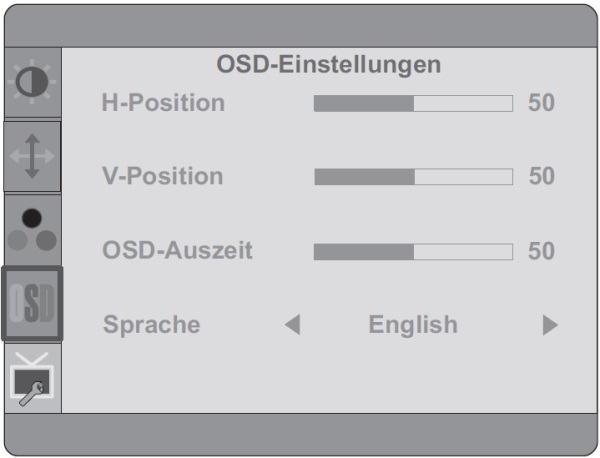Click the left arrow beside English
600x458 pixels.
293,325
